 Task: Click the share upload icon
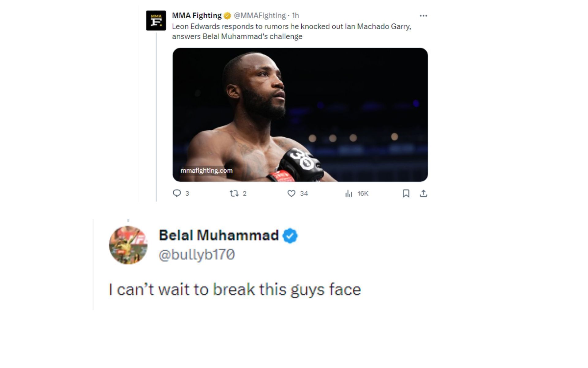click(423, 193)
